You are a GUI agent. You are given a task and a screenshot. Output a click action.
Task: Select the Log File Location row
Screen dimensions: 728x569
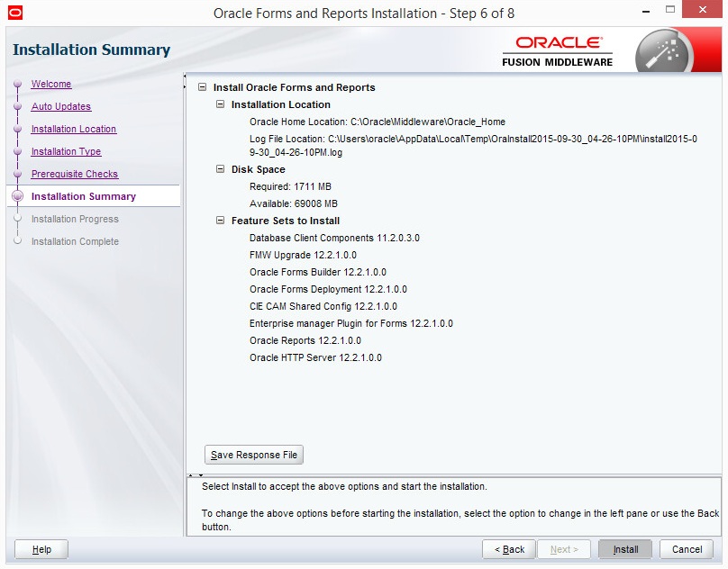click(473, 145)
